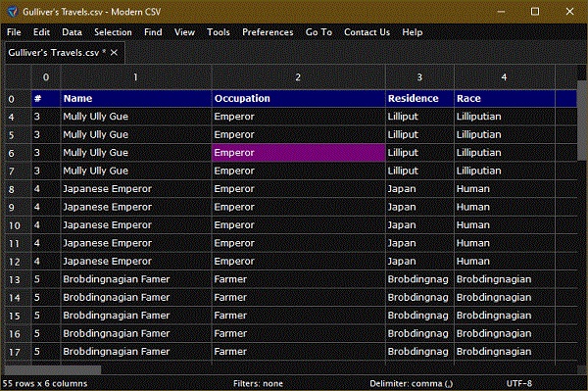The height and width of the screenshot is (391, 588).
Task: Open the Contact Us menu
Action: pyautogui.click(x=367, y=32)
